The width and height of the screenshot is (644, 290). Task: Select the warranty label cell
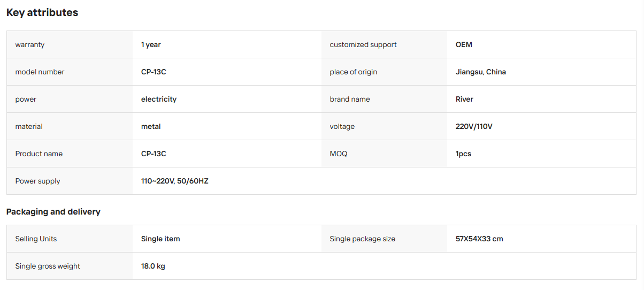70,44
